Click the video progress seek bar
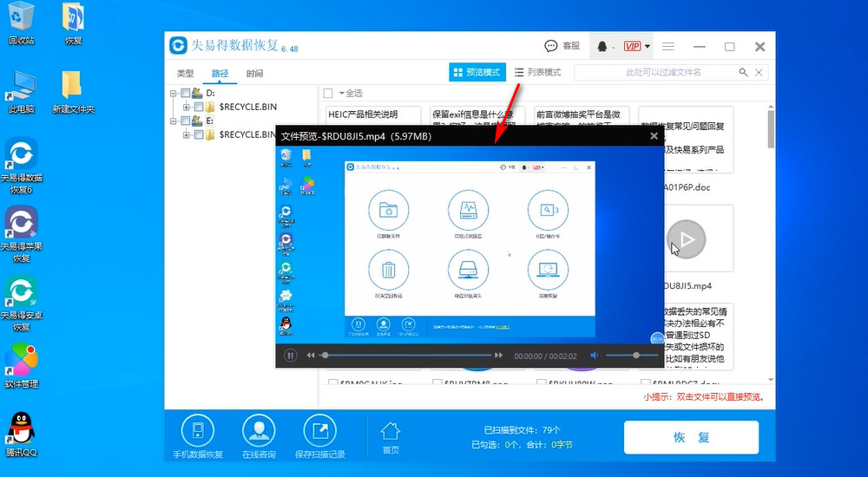 [x=407, y=356]
